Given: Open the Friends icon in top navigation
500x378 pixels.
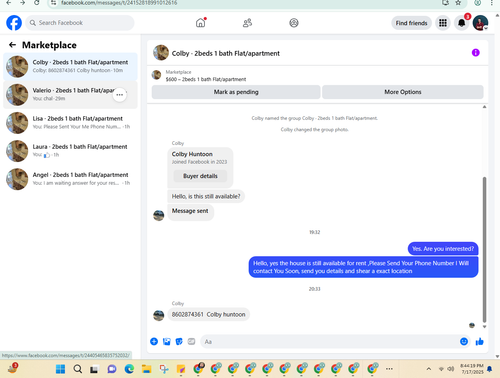Looking at the screenshot, I should [x=247, y=23].
